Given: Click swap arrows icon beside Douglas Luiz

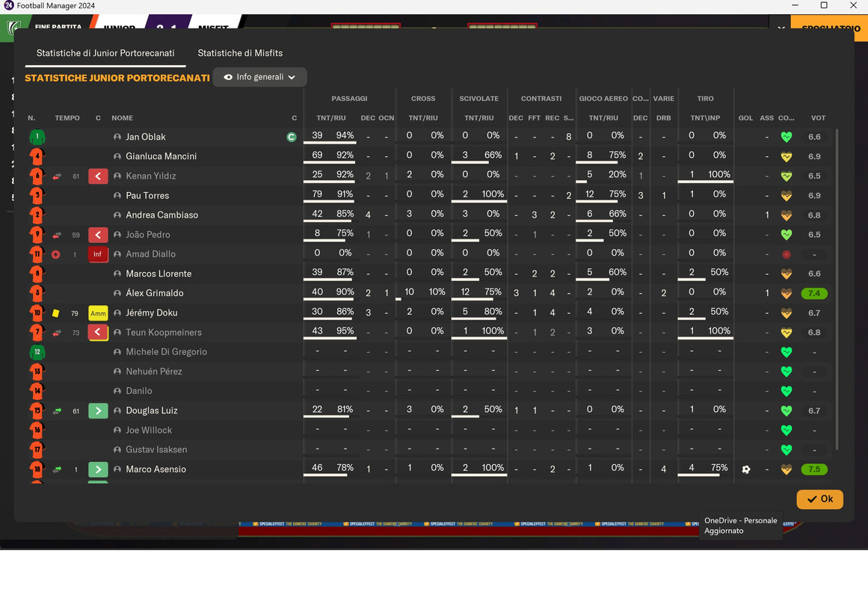Looking at the screenshot, I should (57, 411).
